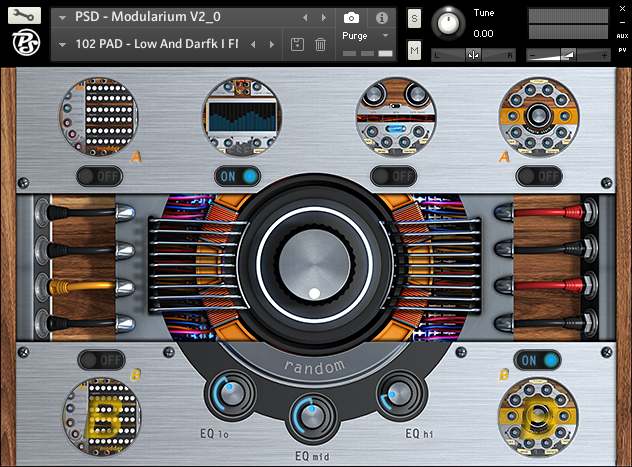The height and width of the screenshot is (467, 632).
Task: Click the lower red cable on right panel
Action: (546, 286)
